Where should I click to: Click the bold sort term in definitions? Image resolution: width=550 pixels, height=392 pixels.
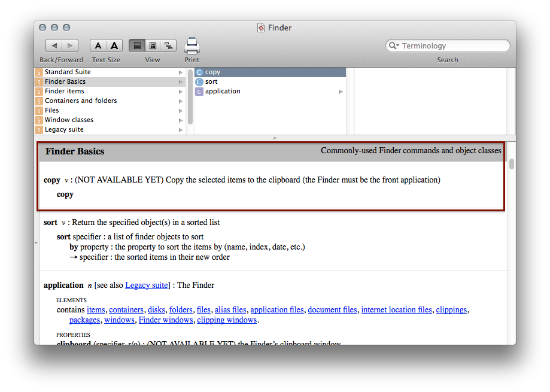pos(50,222)
